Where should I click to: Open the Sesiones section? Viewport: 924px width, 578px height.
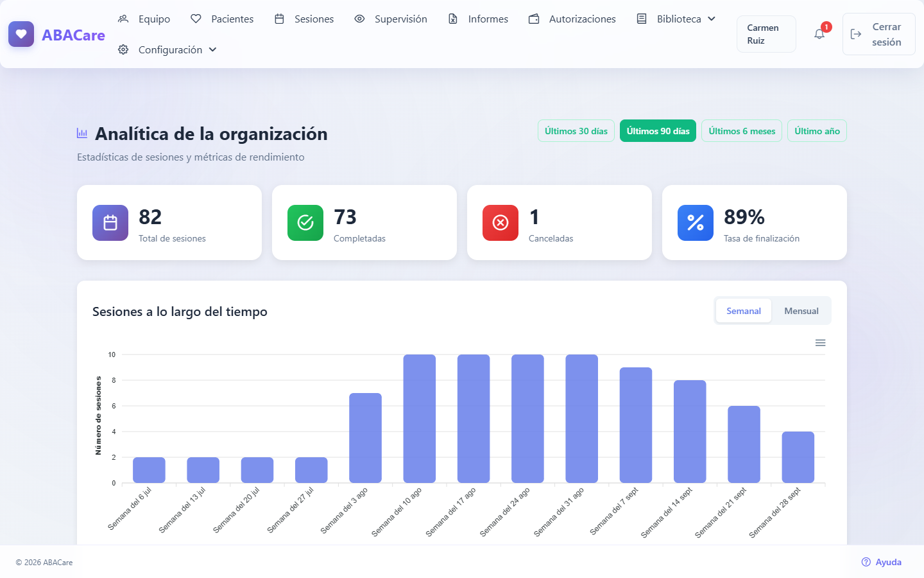[304, 19]
